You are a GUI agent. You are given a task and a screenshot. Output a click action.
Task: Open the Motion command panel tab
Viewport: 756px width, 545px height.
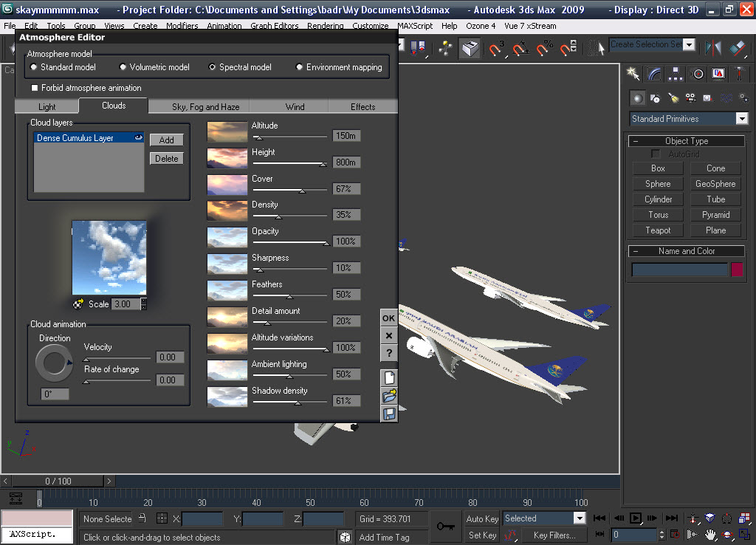click(697, 74)
